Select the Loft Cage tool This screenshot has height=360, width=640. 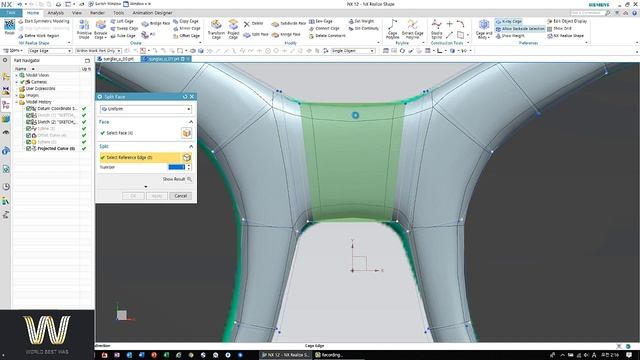point(122,21)
